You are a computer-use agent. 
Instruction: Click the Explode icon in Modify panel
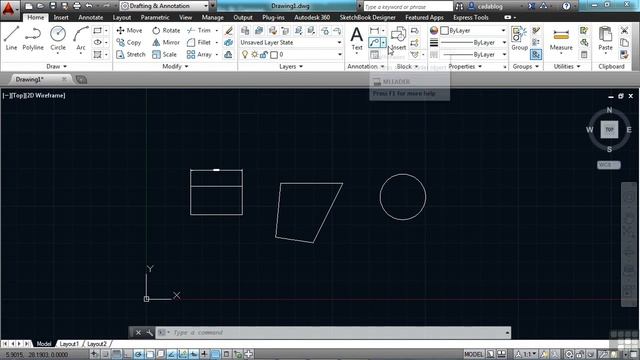point(229,42)
